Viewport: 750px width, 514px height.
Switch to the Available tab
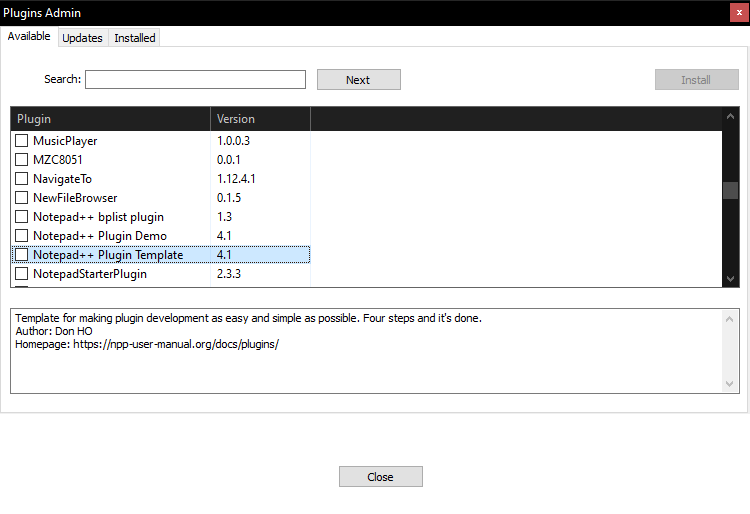pyautogui.click(x=29, y=36)
